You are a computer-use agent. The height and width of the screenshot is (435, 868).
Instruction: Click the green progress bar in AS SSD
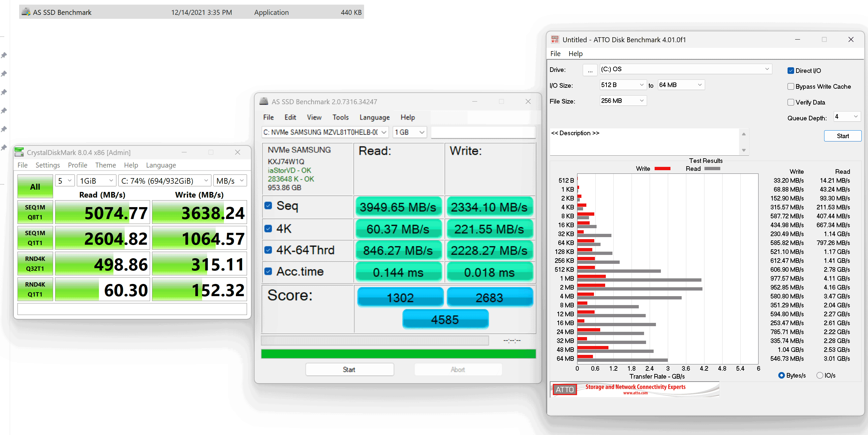(x=398, y=354)
